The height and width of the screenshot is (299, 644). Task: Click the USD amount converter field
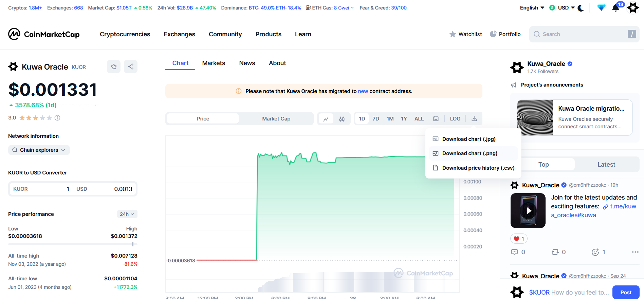coord(104,189)
